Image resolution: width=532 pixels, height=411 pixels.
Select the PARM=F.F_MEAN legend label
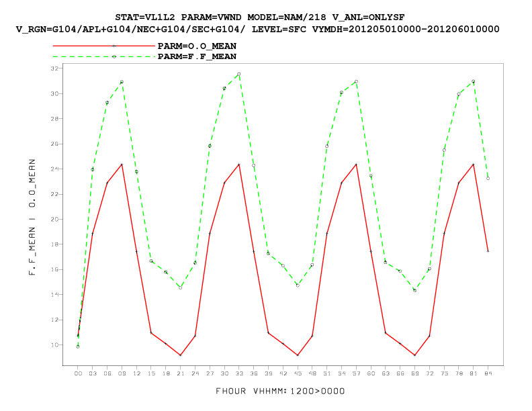pos(197,56)
